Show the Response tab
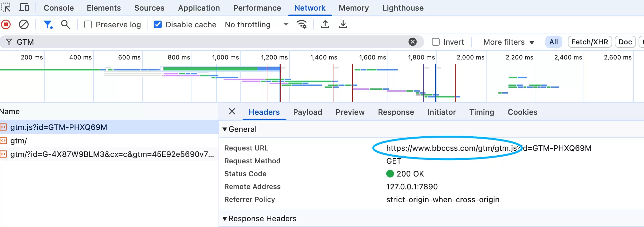The image size is (644, 227). click(x=396, y=112)
